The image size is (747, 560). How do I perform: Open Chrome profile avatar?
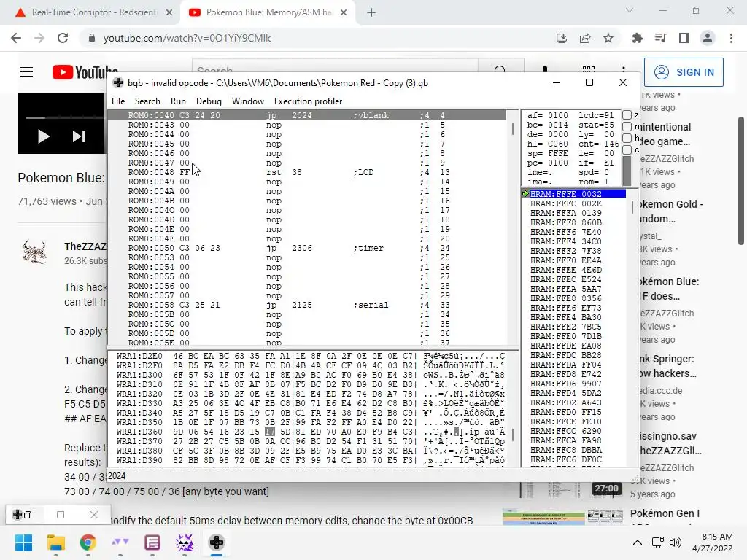(708, 38)
